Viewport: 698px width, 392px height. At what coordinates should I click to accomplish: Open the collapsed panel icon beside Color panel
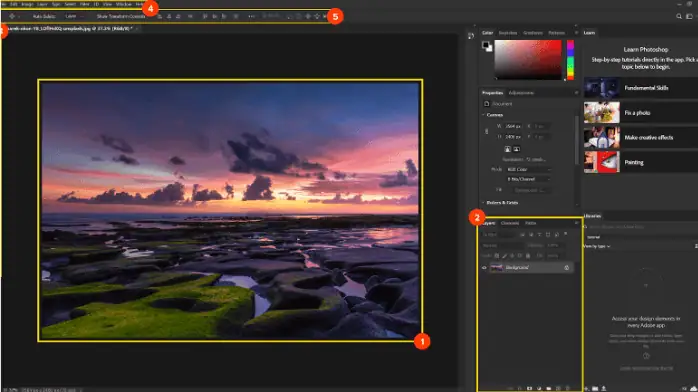tap(471, 36)
